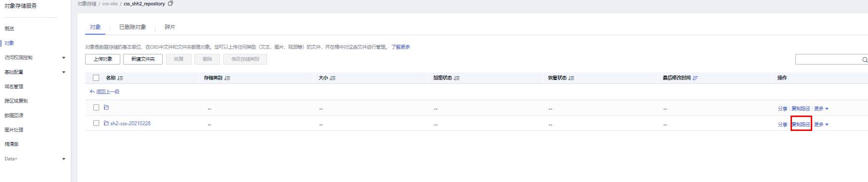Click 复制路径 in sh2-css-20210228 row
The height and width of the screenshot is (182, 868).
click(x=801, y=125)
